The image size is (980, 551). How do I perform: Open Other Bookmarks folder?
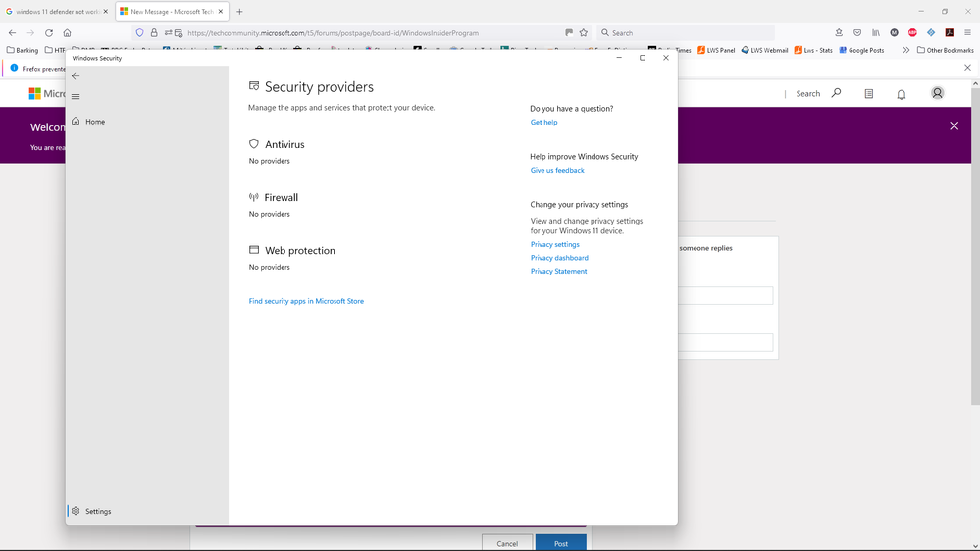pos(945,50)
